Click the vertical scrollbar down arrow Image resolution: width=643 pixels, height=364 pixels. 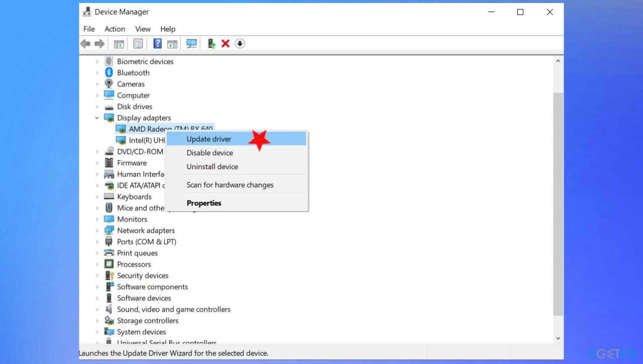point(558,338)
